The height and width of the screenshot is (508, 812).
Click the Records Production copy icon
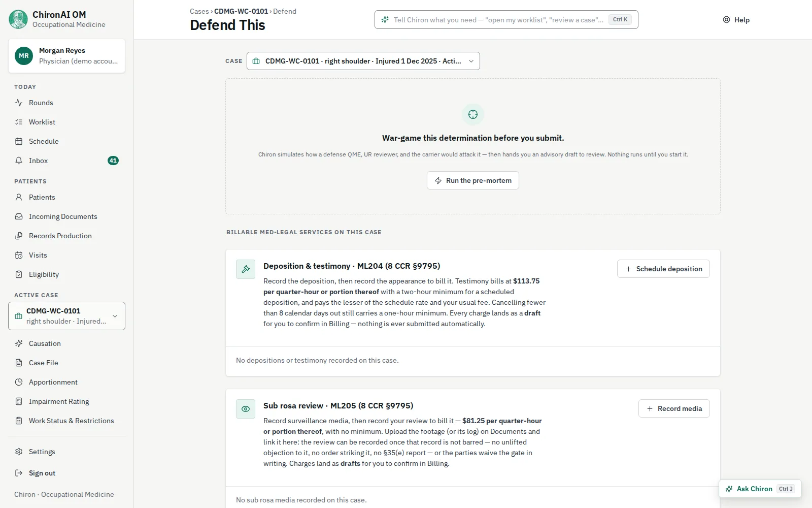[x=19, y=236]
